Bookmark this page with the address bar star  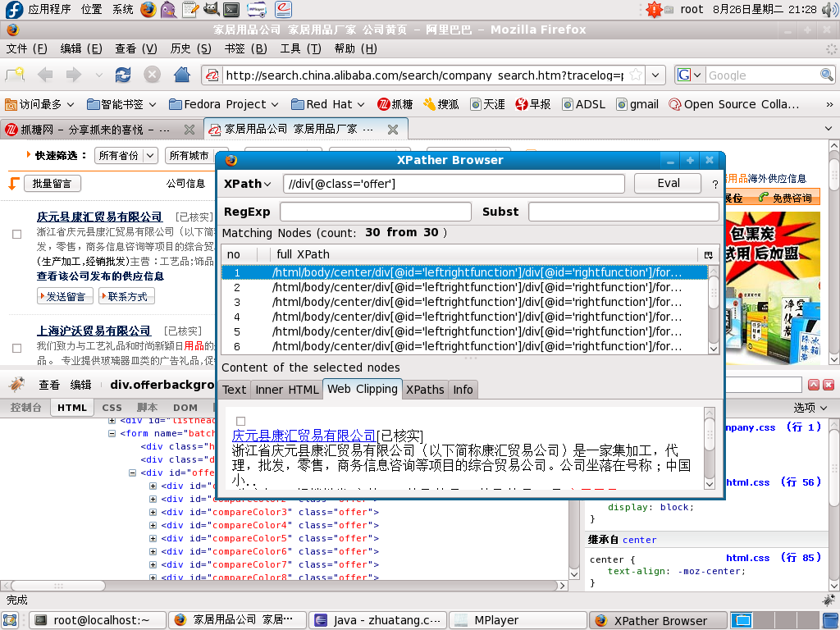[x=636, y=75]
